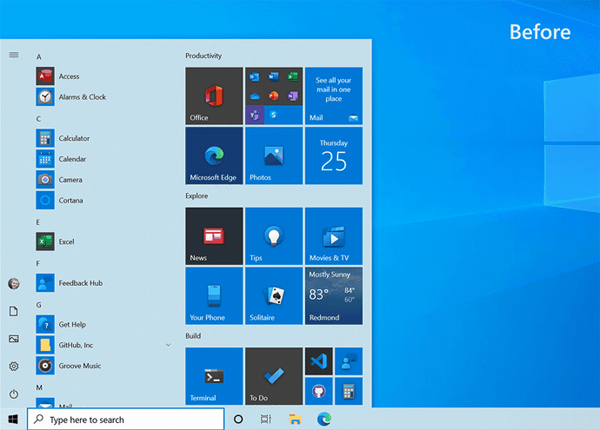The image size is (600, 430).
Task: Click the Power button
Action: pyautogui.click(x=13, y=394)
